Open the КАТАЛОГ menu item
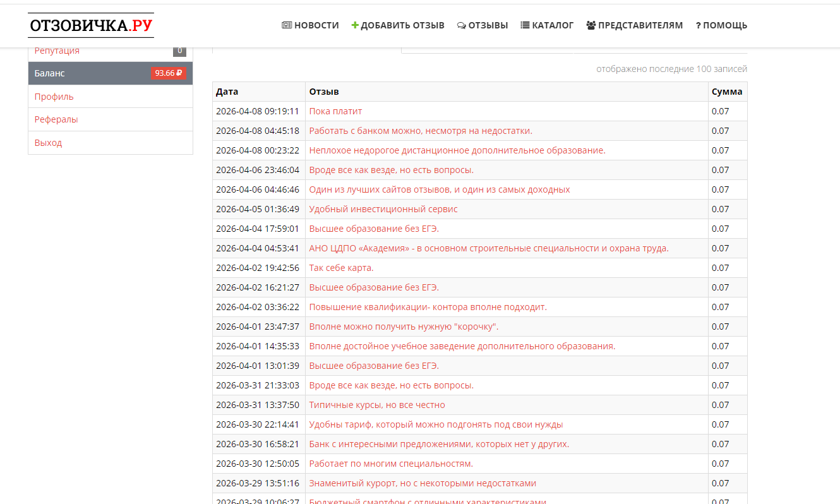 click(x=547, y=25)
